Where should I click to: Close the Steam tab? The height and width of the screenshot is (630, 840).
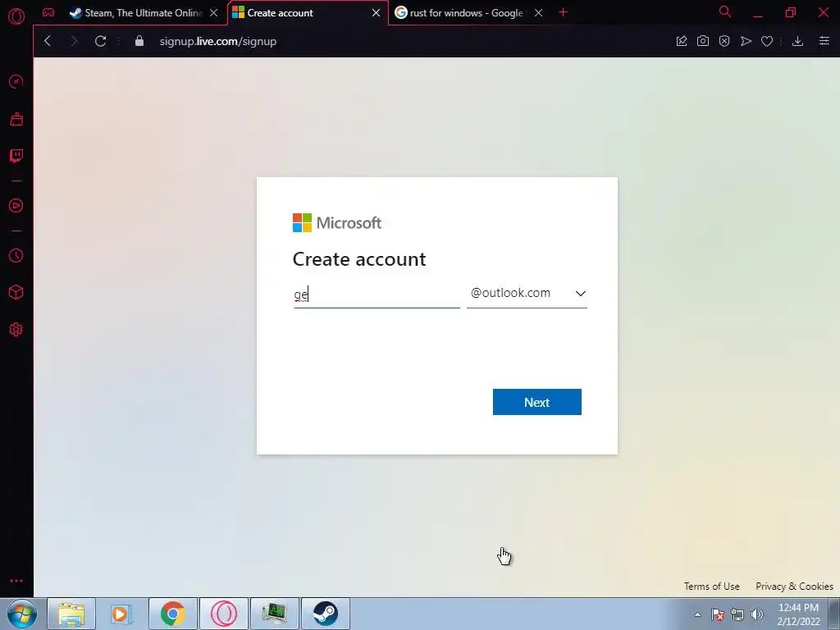pyautogui.click(x=214, y=13)
